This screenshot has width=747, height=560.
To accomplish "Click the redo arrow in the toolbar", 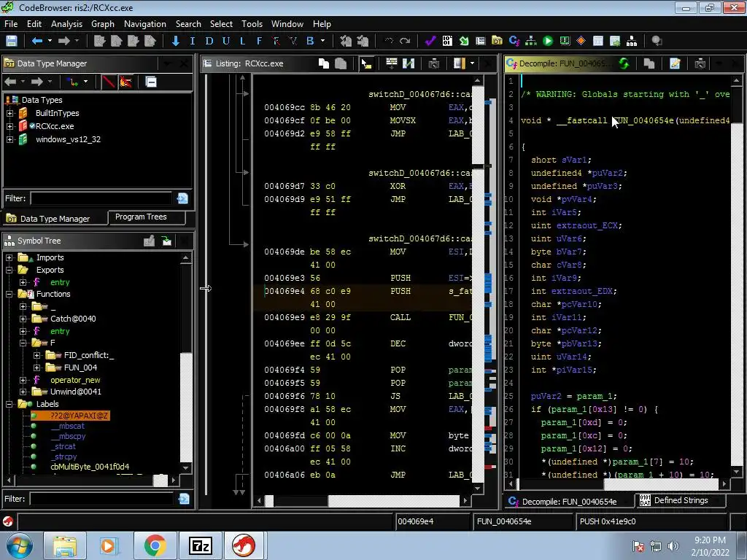I will point(405,41).
